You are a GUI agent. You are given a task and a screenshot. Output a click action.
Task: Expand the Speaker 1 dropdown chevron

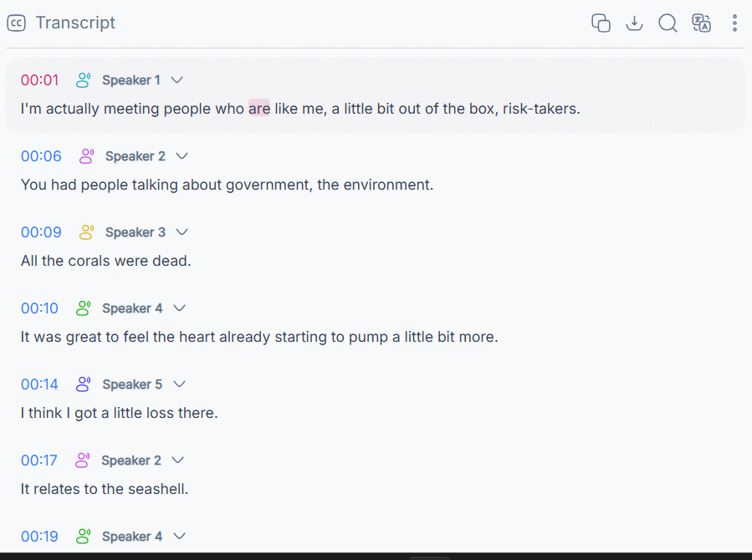[x=177, y=80]
